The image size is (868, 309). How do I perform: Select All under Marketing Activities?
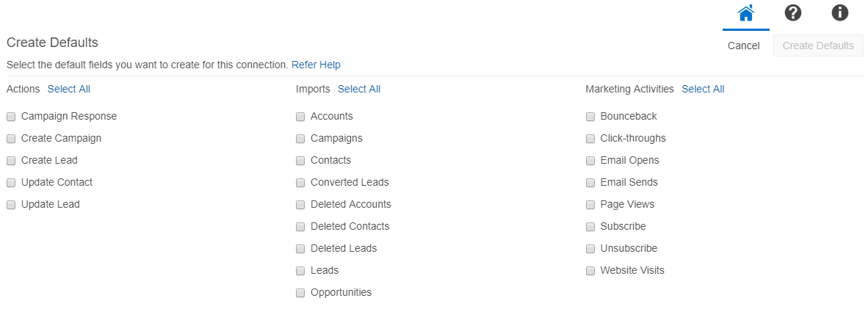[703, 89]
